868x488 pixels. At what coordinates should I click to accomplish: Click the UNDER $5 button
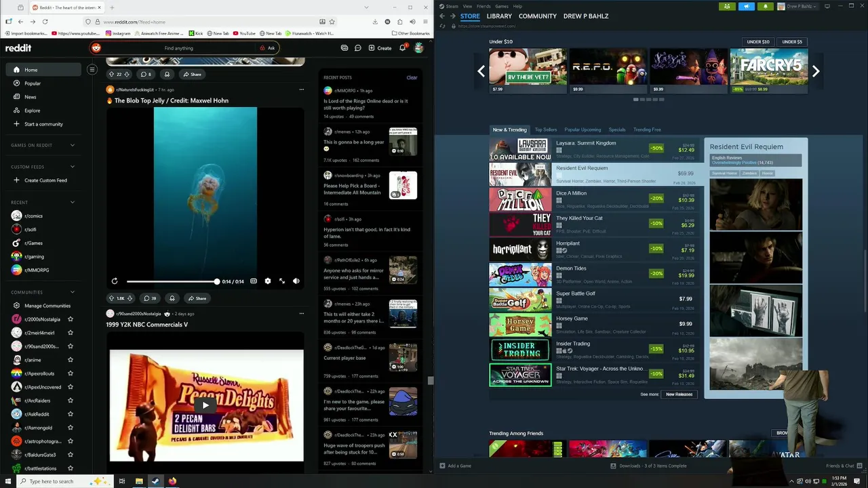792,42
